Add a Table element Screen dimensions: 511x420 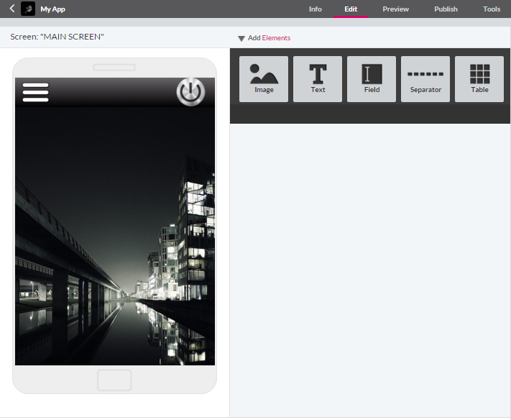point(479,79)
